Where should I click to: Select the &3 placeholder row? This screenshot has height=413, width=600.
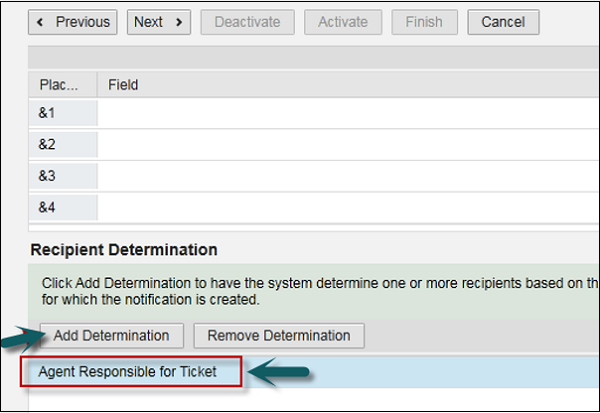click(62, 176)
